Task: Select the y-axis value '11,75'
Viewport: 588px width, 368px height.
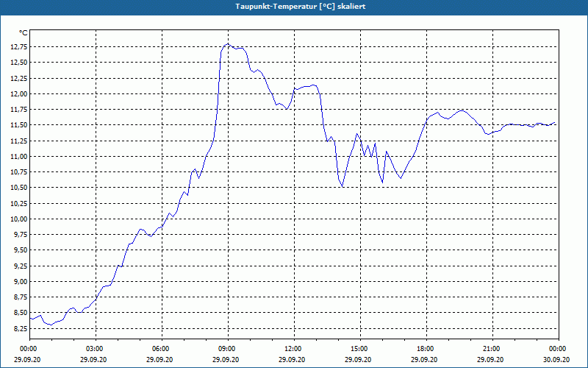Action: coord(18,109)
